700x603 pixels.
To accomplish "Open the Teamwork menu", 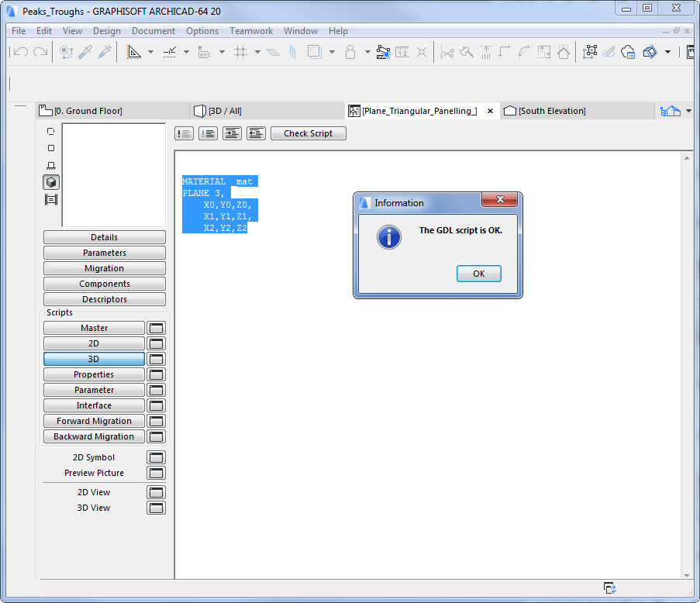I will 251,31.
